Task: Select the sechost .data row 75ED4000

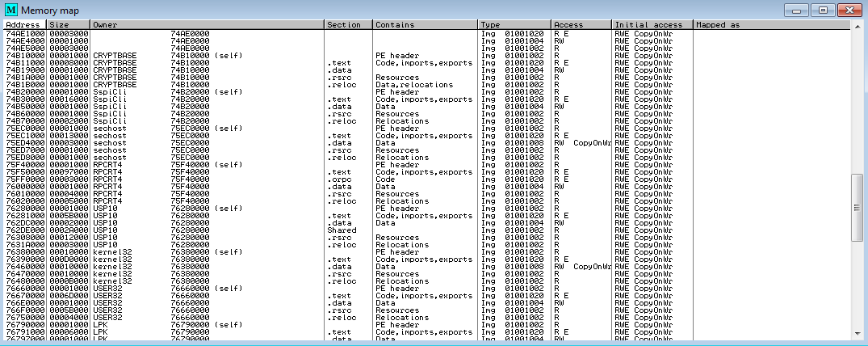Action: [x=427, y=143]
